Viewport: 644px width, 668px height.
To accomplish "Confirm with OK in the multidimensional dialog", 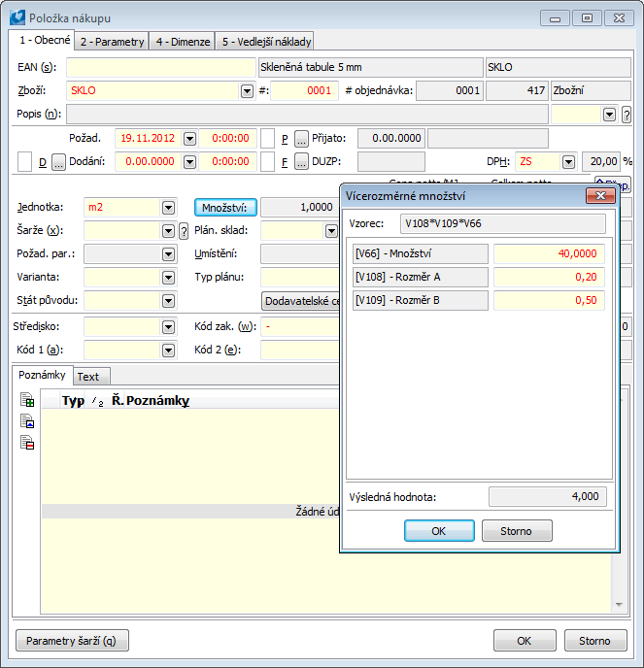I will coord(439,531).
